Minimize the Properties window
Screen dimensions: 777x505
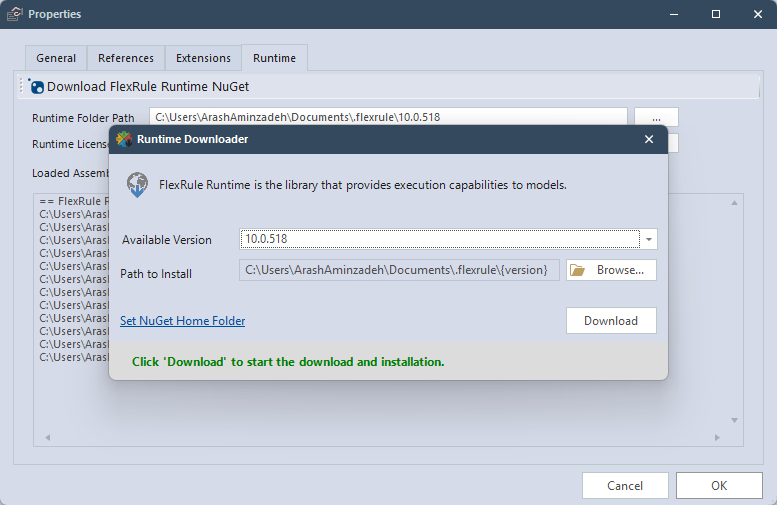pos(674,14)
